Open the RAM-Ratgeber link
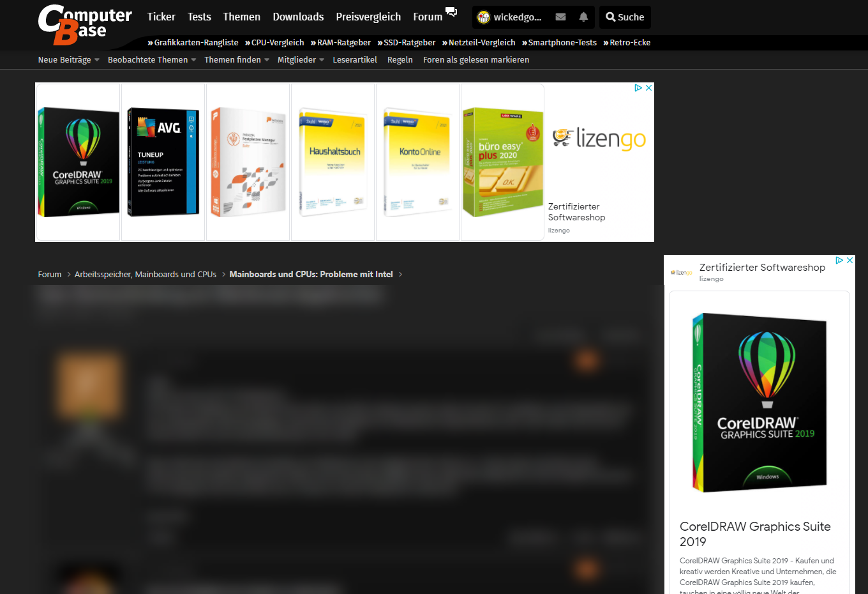The height and width of the screenshot is (594, 868). click(x=341, y=43)
